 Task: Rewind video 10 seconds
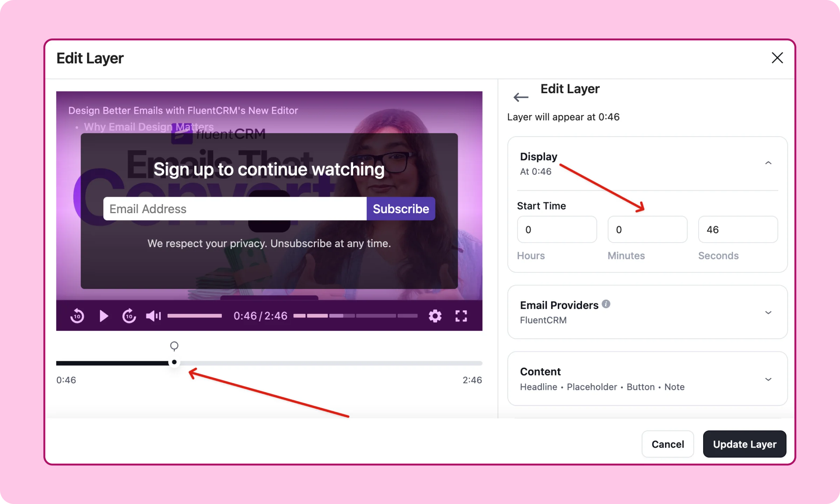click(77, 316)
